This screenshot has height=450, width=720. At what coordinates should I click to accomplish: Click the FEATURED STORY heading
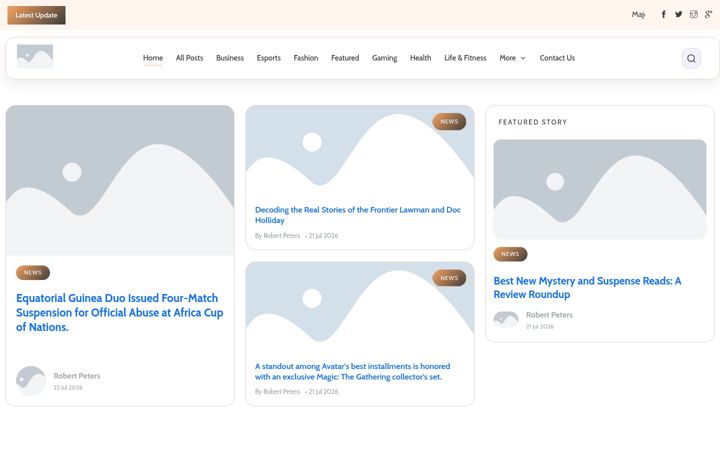(x=533, y=122)
